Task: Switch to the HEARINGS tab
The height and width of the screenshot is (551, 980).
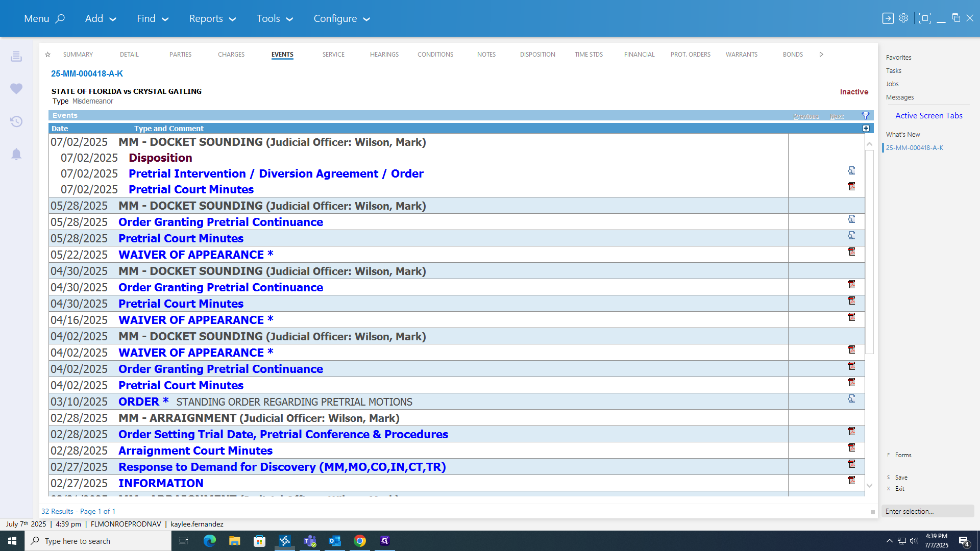Action: click(384, 55)
